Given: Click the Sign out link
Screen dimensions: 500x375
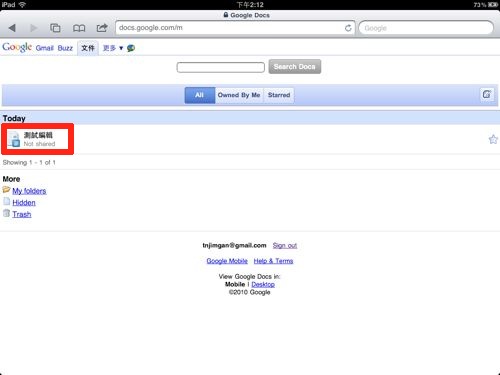Looking at the screenshot, I should click(285, 245).
